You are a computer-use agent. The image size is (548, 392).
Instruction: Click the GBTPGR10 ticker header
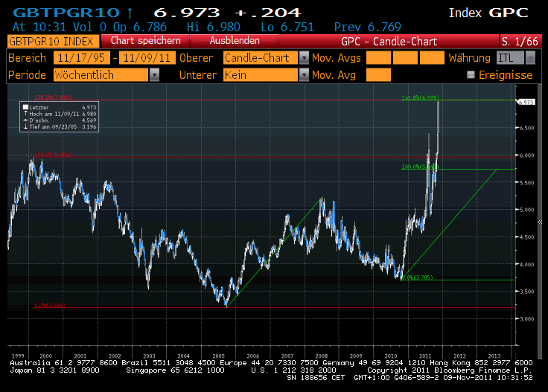[66, 13]
